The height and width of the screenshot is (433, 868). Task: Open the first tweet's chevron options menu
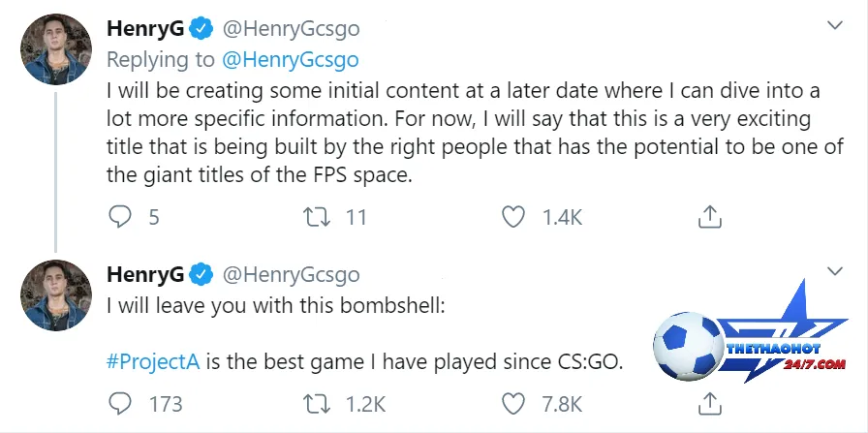pos(834,25)
